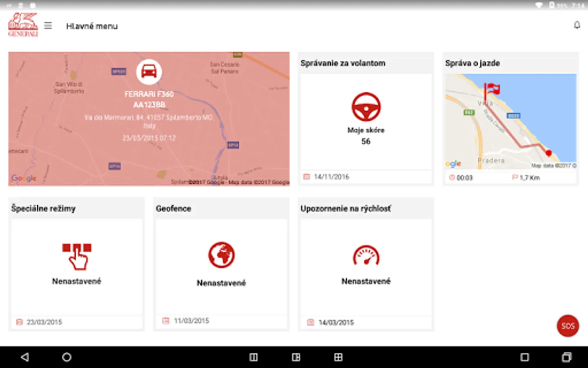Viewport: 588px width, 368px height.
Task: Tap the trip duration clock icon
Action: [x=452, y=177]
